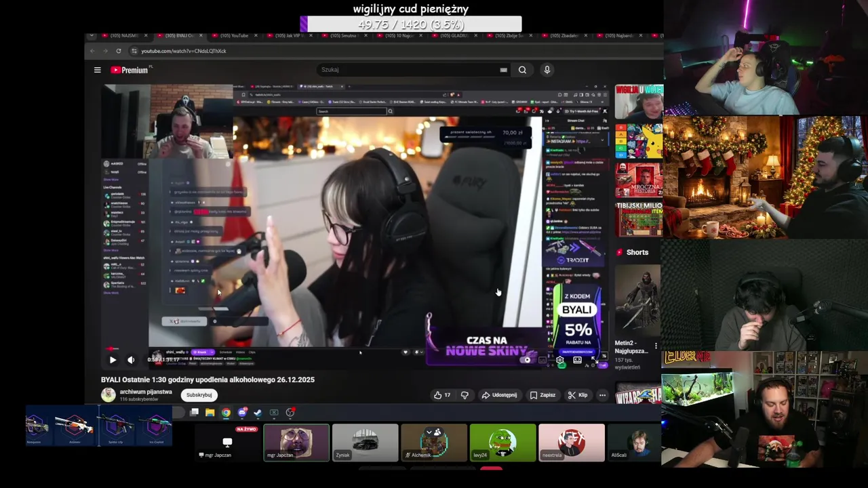Click the Udostępnij share button
Viewport: 868px width, 488px height.
pyautogui.click(x=500, y=395)
